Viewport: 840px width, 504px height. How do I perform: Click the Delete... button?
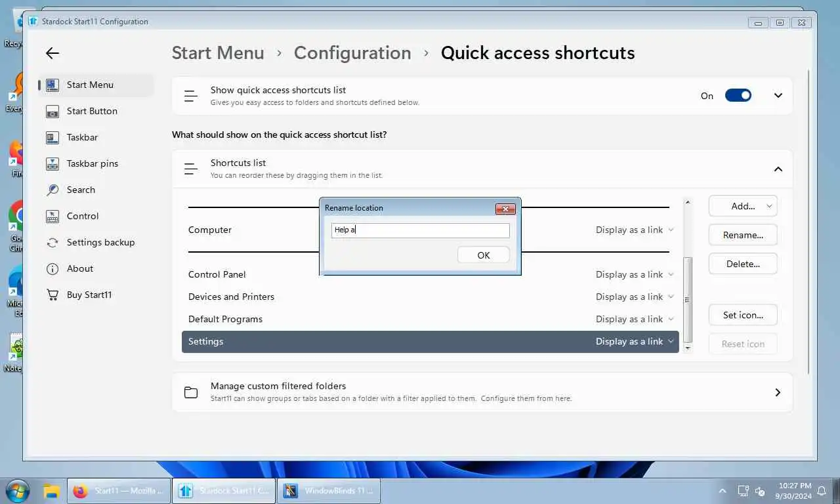coord(743,264)
